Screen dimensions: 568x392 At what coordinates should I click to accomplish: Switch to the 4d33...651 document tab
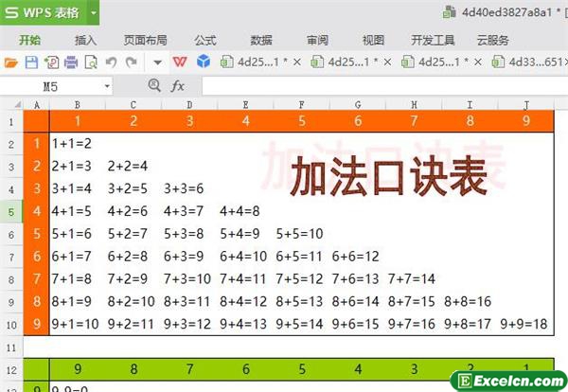tap(529, 62)
